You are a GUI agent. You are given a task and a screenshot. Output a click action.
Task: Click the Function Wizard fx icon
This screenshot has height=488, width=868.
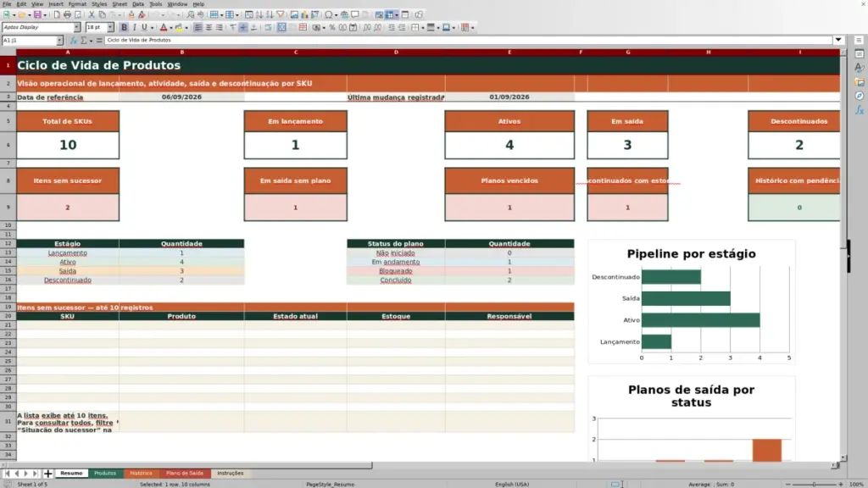(73, 40)
